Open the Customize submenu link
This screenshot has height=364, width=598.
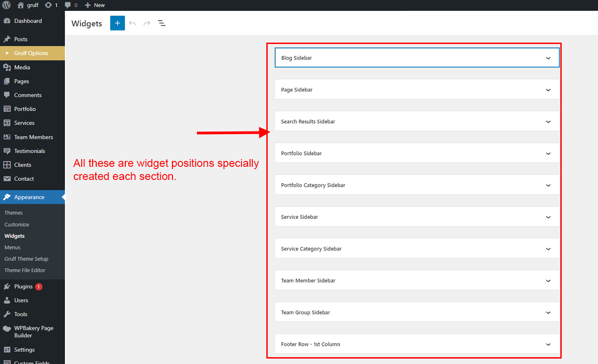(17, 224)
